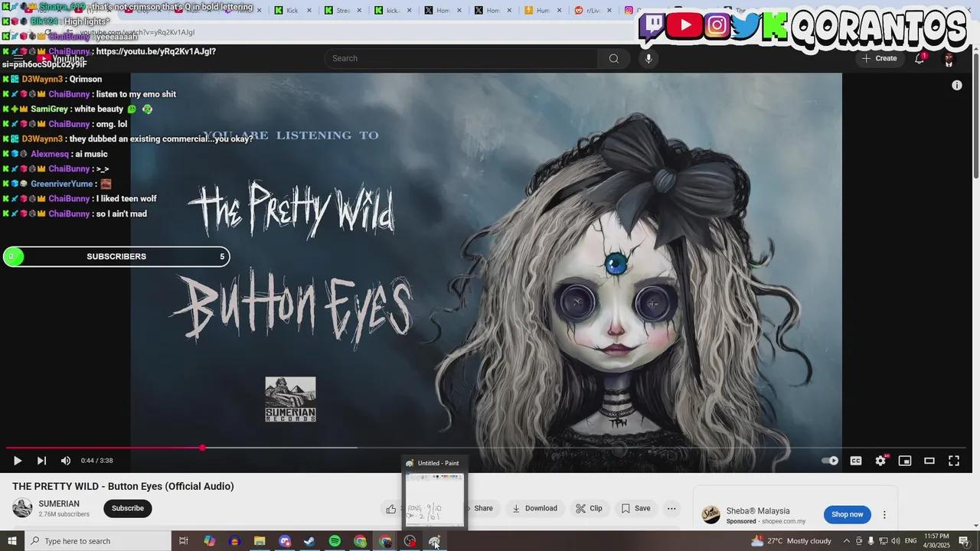Open Steam from the taskbar
The image size is (980, 551).
coord(309,541)
